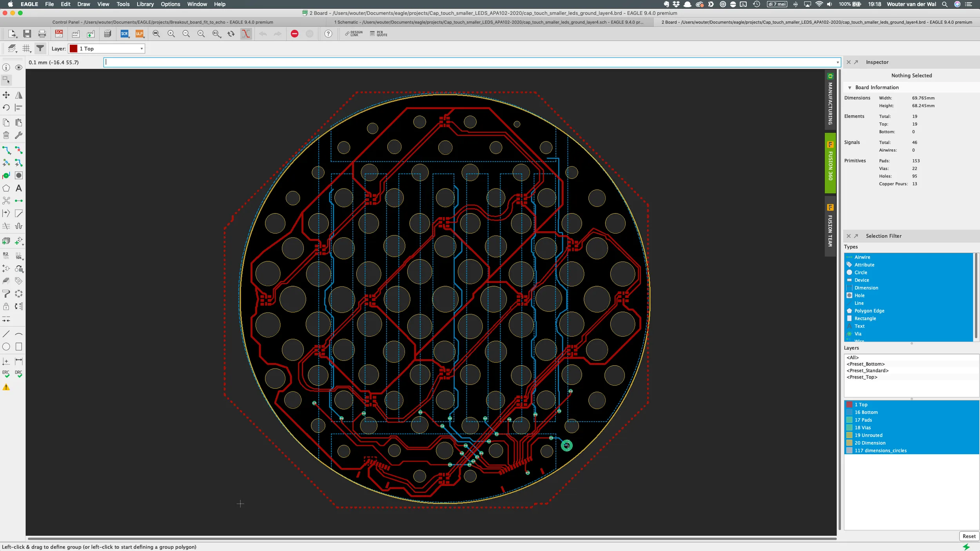Open the Help question mark icon
The height and width of the screenshot is (551, 980).
[328, 34]
